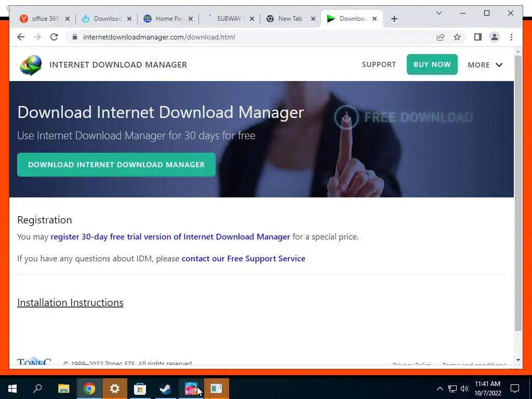
Task: Click the forward navigation arrow
Action: 37,37
